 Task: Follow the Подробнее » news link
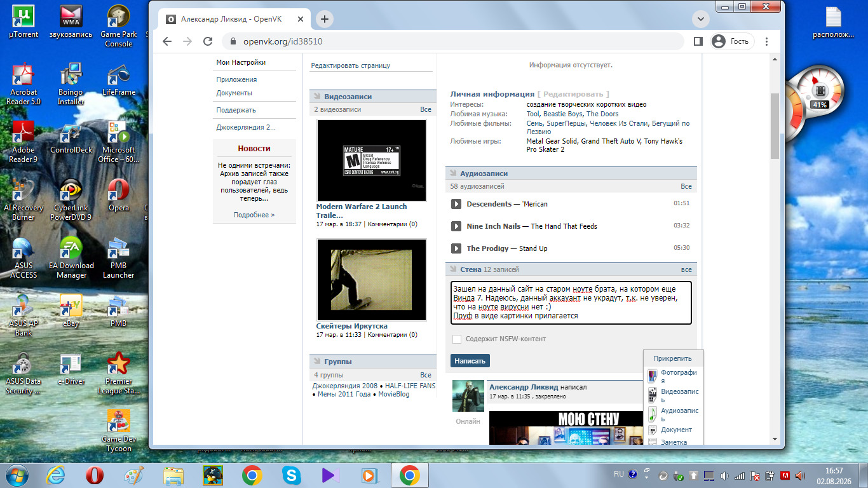(254, 215)
